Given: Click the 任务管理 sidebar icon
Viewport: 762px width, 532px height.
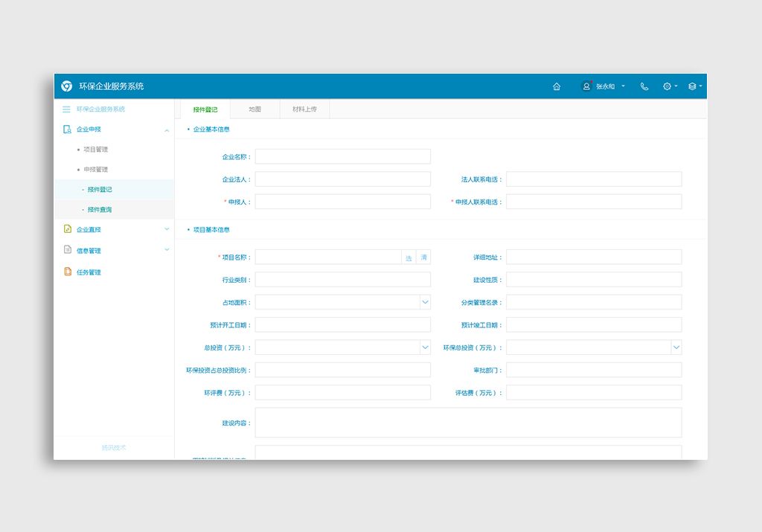Looking at the screenshot, I should [67, 272].
